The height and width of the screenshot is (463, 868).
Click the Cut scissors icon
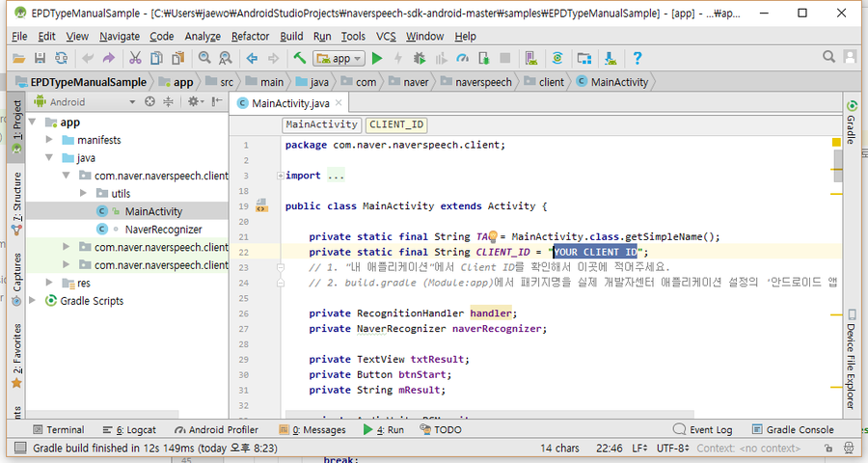pyautogui.click(x=135, y=58)
